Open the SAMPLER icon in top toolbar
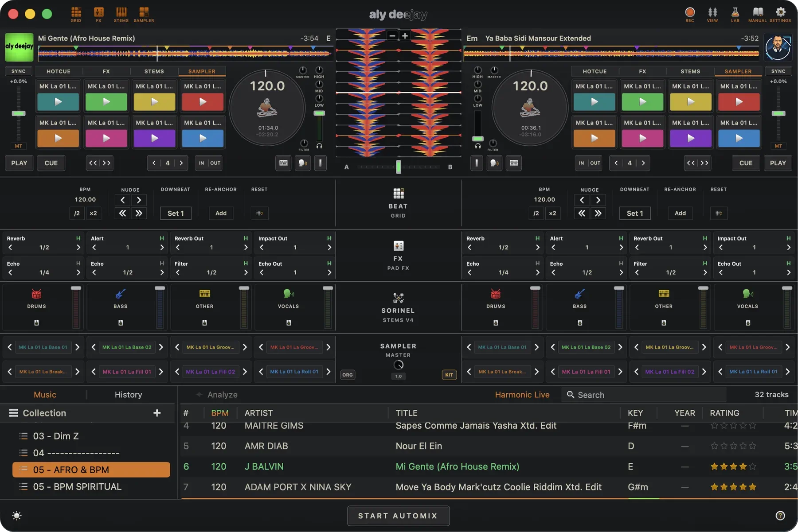This screenshot has height=532, width=798. pyautogui.click(x=144, y=14)
